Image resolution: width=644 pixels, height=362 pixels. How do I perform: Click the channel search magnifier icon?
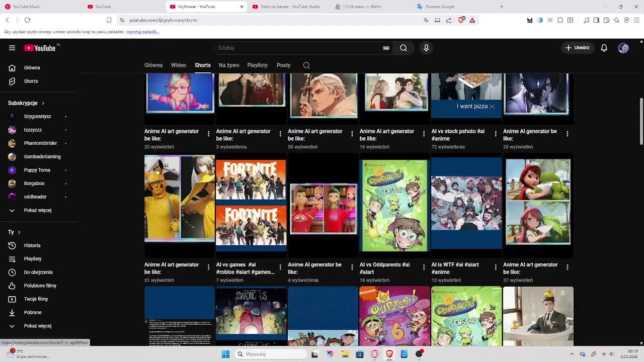pyautogui.click(x=306, y=65)
